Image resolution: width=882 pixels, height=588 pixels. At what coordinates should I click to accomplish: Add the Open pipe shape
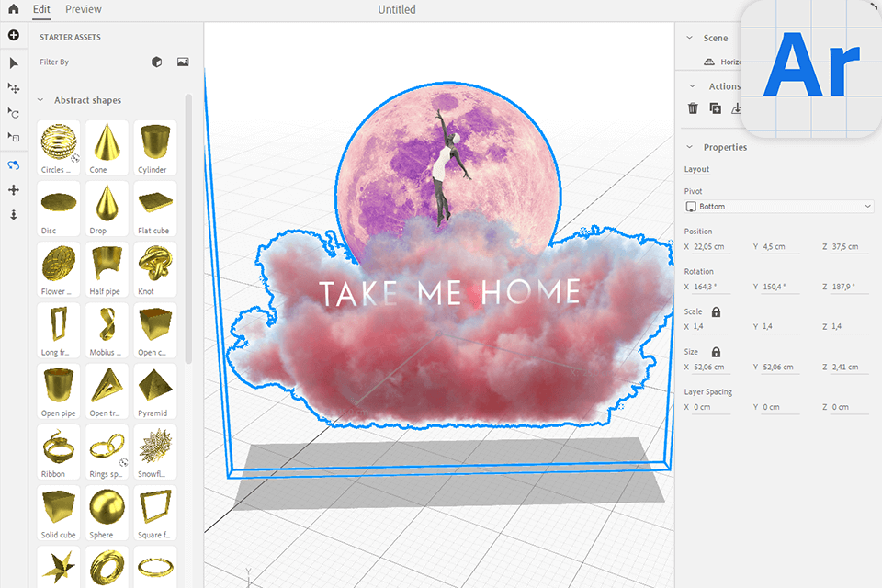(x=59, y=390)
